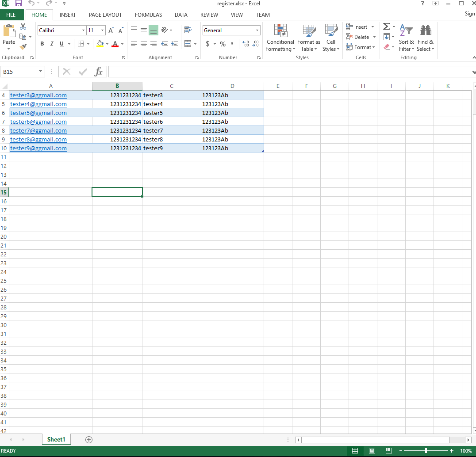Click the Conditional Formatting button
Image resolution: width=476 pixels, height=457 pixels.
(280, 38)
